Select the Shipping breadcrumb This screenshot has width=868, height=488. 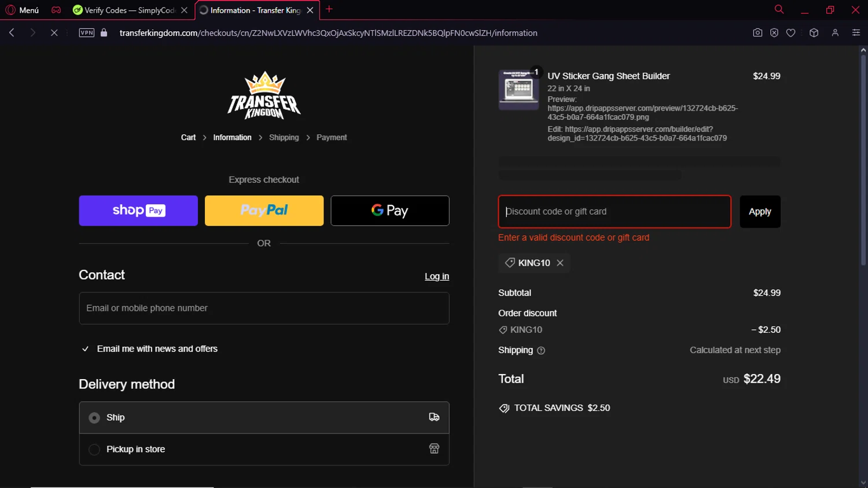click(284, 137)
